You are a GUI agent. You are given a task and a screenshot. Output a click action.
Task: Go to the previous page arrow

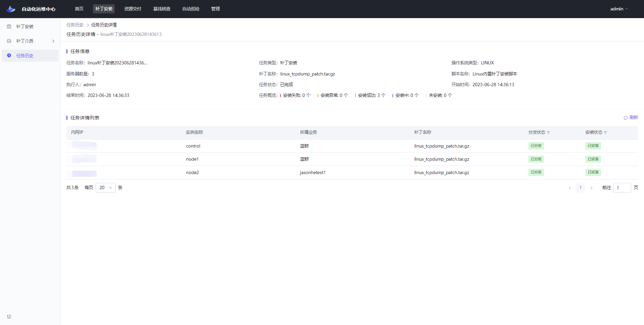tap(570, 188)
